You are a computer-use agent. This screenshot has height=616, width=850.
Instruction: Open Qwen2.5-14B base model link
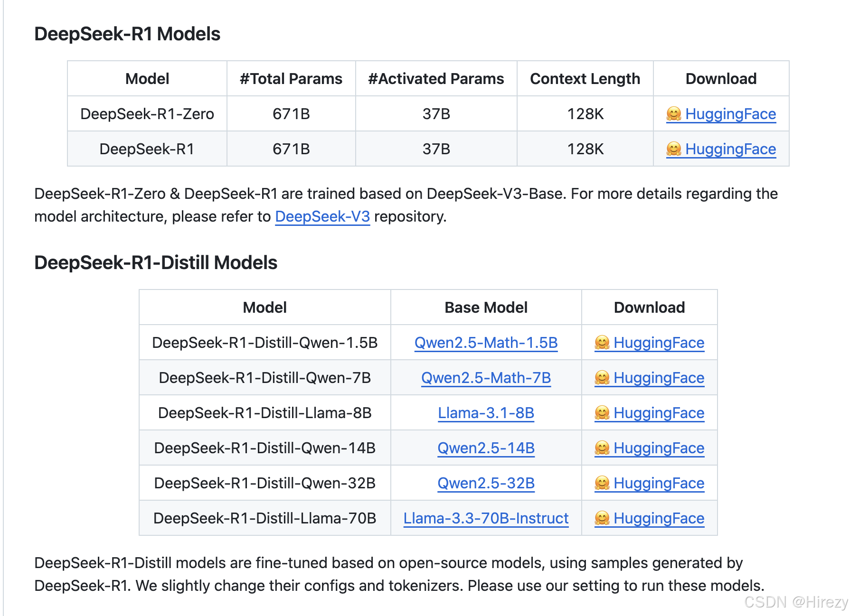point(486,448)
